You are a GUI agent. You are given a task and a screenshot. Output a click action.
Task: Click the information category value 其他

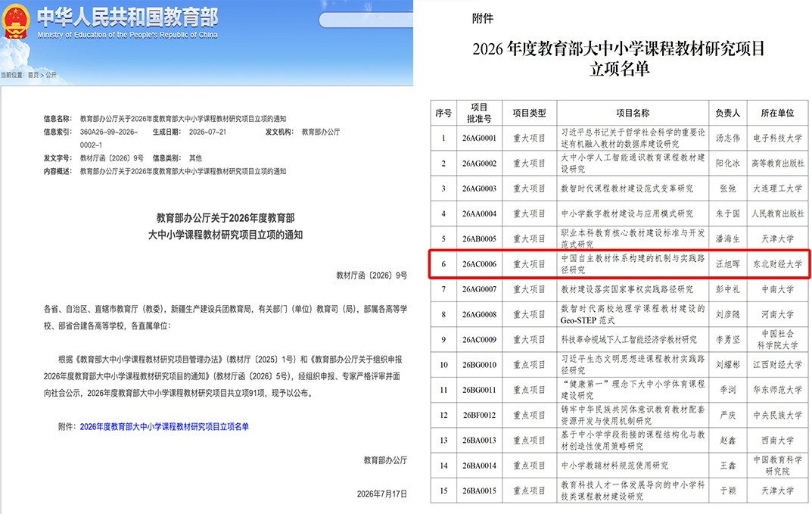pos(195,158)
